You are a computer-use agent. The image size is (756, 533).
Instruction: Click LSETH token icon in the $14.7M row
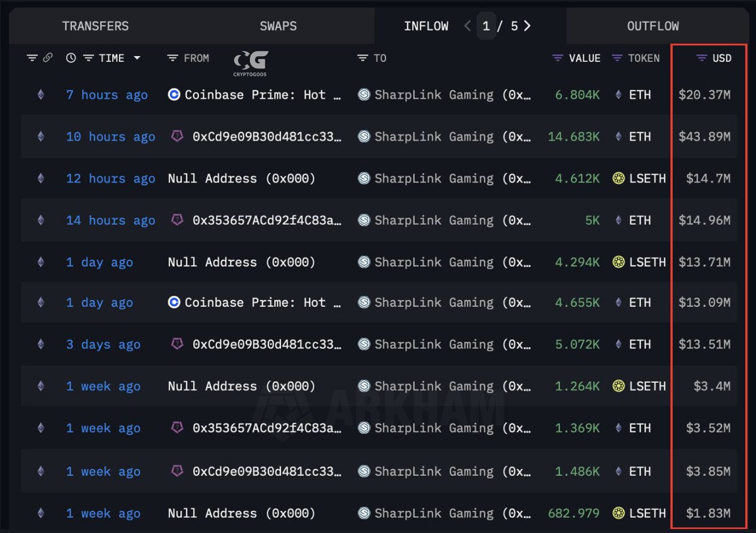click(619, 178)
